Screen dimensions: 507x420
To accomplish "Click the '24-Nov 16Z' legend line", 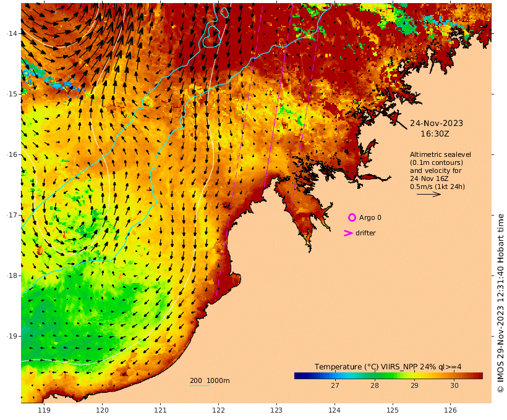I will (x=429, y=178).
